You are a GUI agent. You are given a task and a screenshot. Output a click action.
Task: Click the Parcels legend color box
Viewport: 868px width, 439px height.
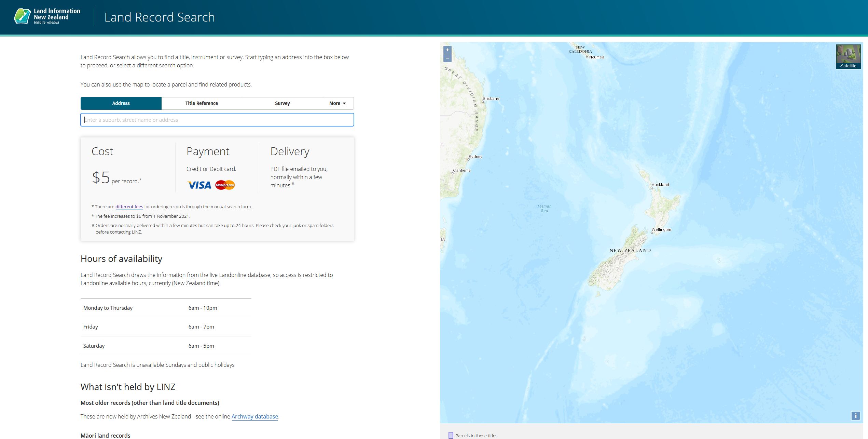451,435
